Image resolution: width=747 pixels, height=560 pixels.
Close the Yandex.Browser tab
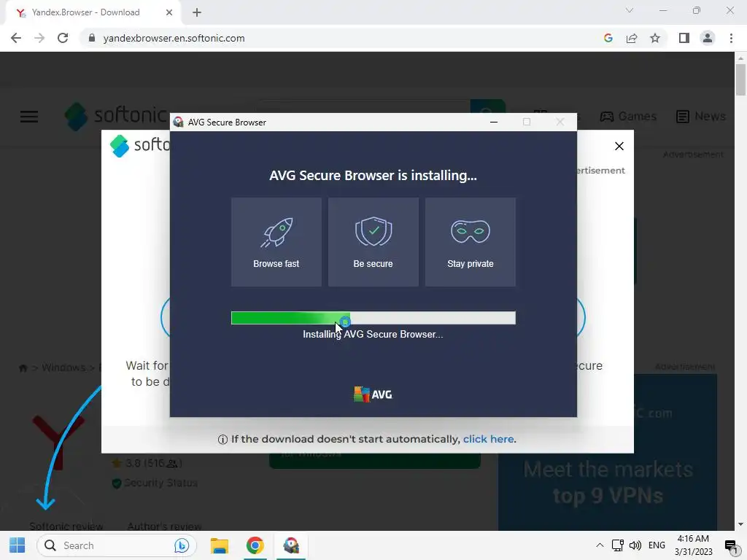169,12
